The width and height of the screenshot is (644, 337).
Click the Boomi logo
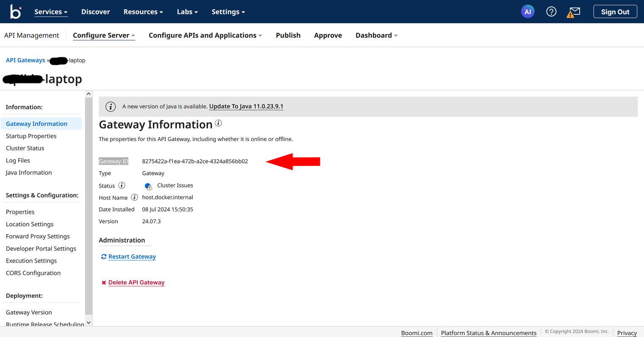(15, 11)
